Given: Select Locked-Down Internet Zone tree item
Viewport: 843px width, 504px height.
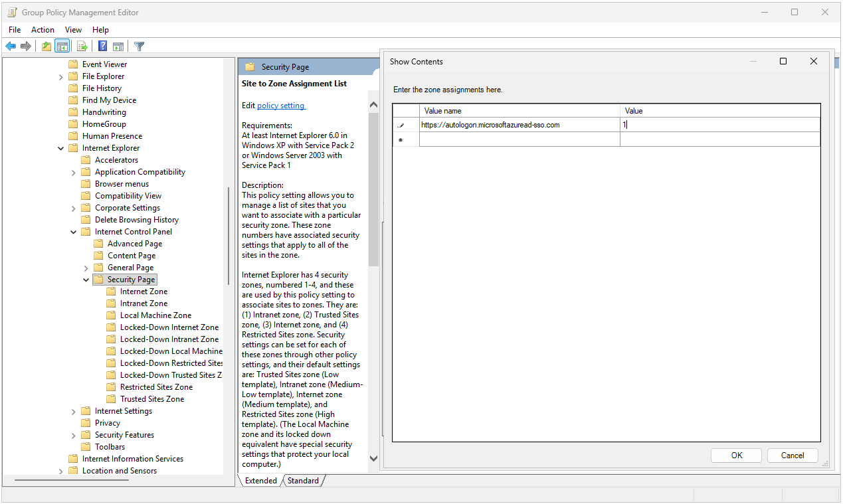Looking at the screenshot, I should 169,327.
